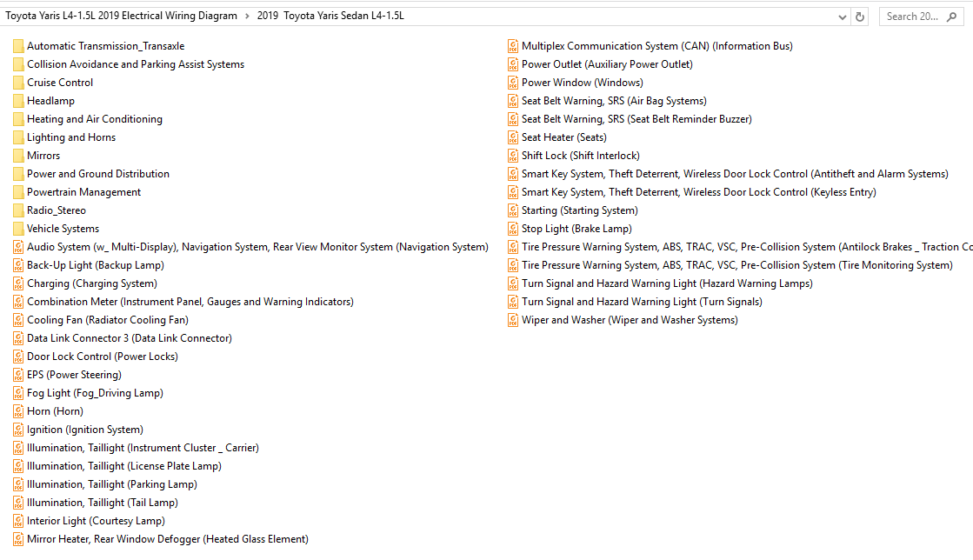This screenshot has height=560, width=973.
Task: Click the PDF icon for Wiper and Washer
Action: tap(513, 320)
